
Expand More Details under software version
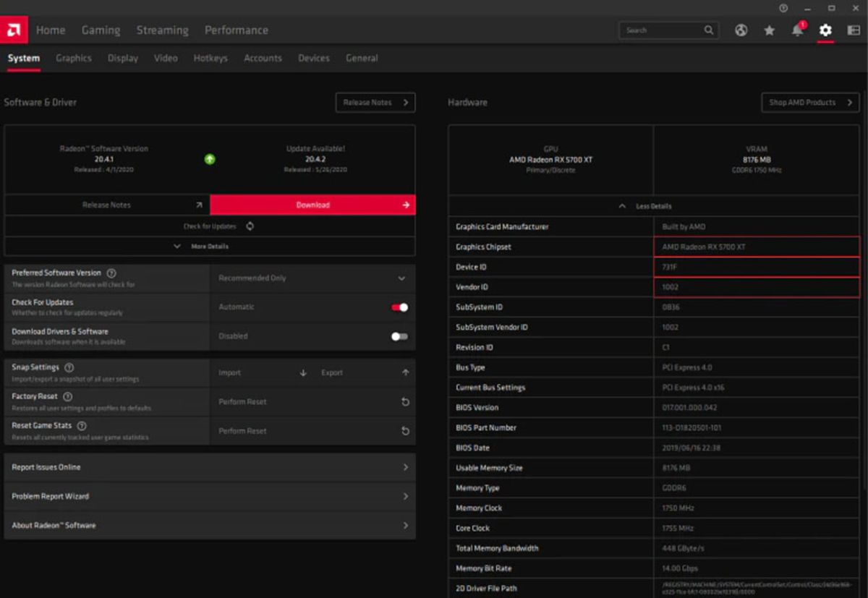coord(210,247)
